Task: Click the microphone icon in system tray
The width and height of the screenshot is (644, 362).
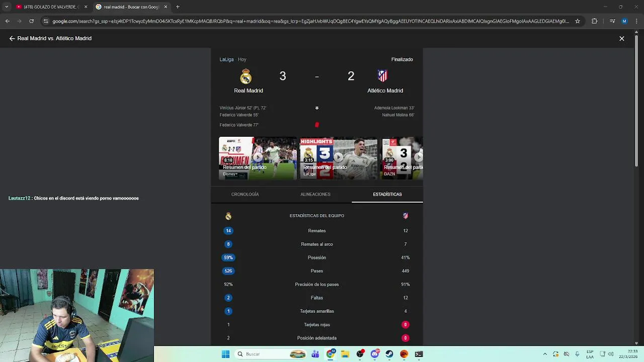Action: (x=577, y=354)
